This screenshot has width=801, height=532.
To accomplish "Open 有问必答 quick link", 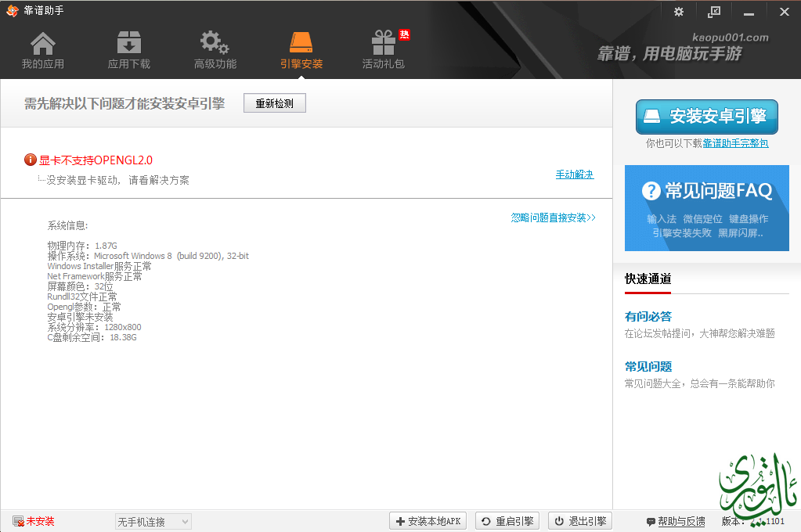I will tap(648, 317).
